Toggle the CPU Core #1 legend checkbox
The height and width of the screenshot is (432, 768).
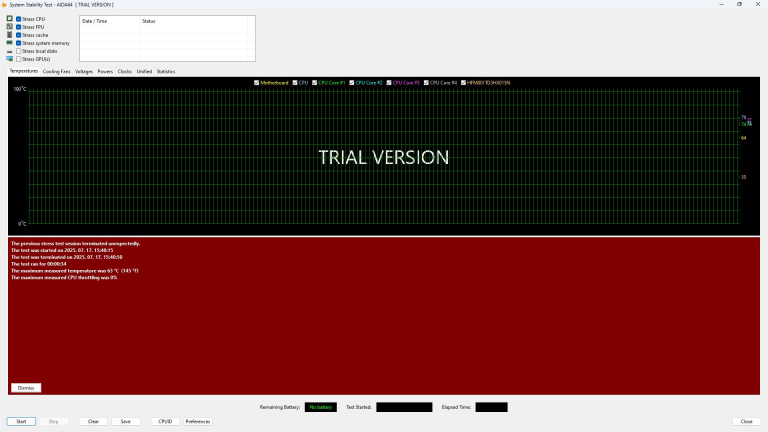click(314, 83)
